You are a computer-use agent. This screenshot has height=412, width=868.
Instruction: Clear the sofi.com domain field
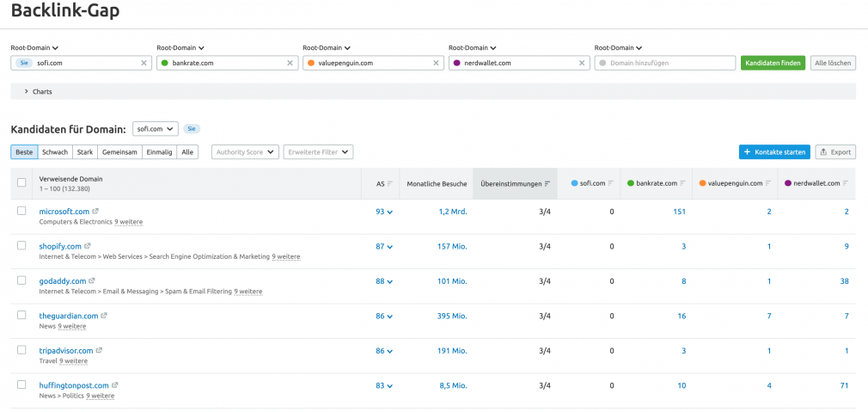(144, 63)
